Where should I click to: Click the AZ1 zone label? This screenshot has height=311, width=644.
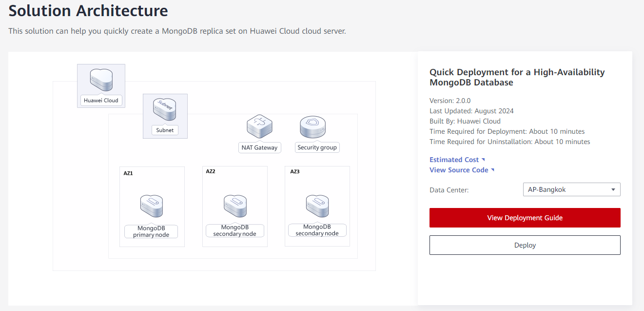point(128,173)
